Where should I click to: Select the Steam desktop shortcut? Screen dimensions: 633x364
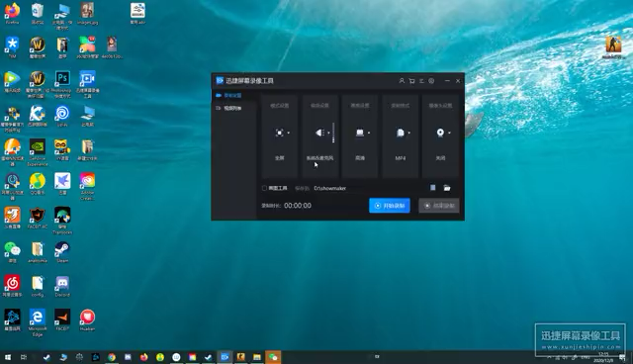[x=62, y=252]
